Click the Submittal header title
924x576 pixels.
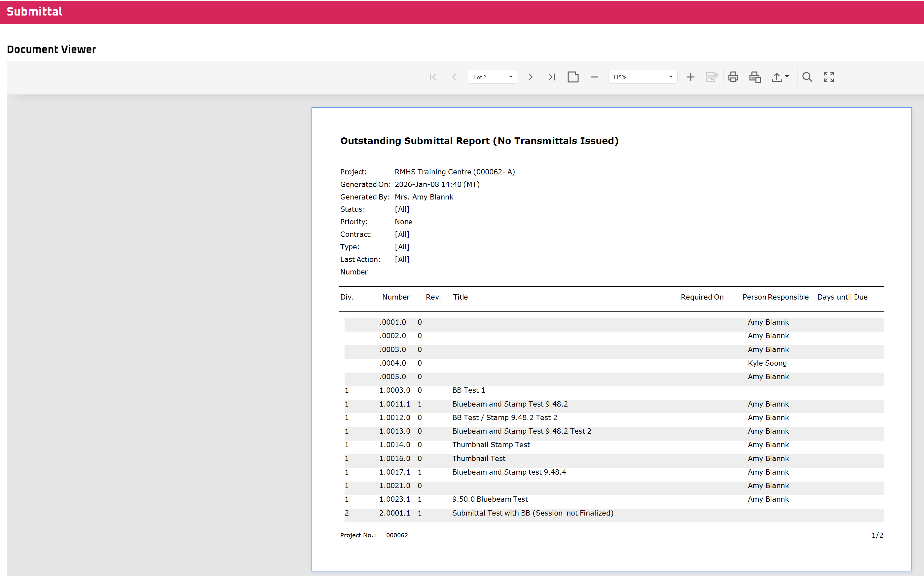pyautogui.click(x=34, y=12)
